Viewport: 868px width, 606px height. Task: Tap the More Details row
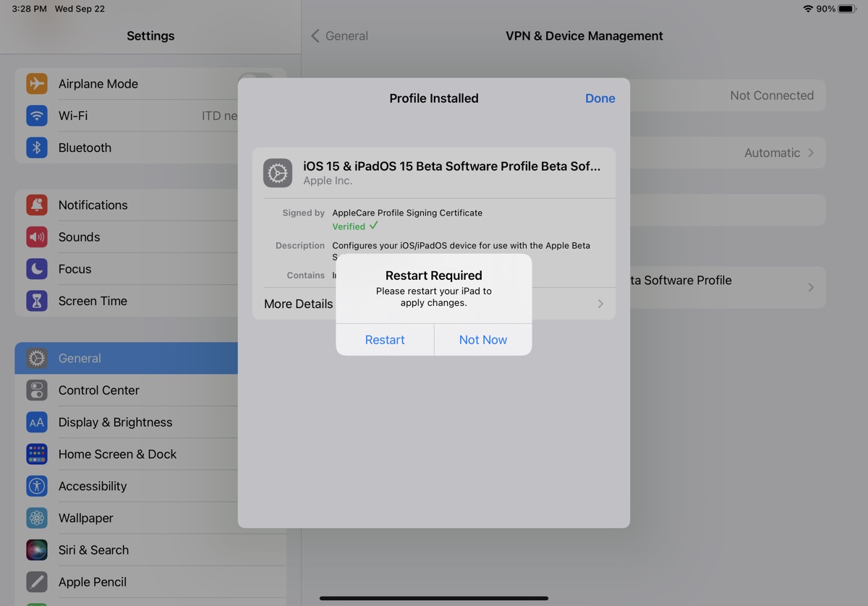pyautogui.click(x=434, y=304)
